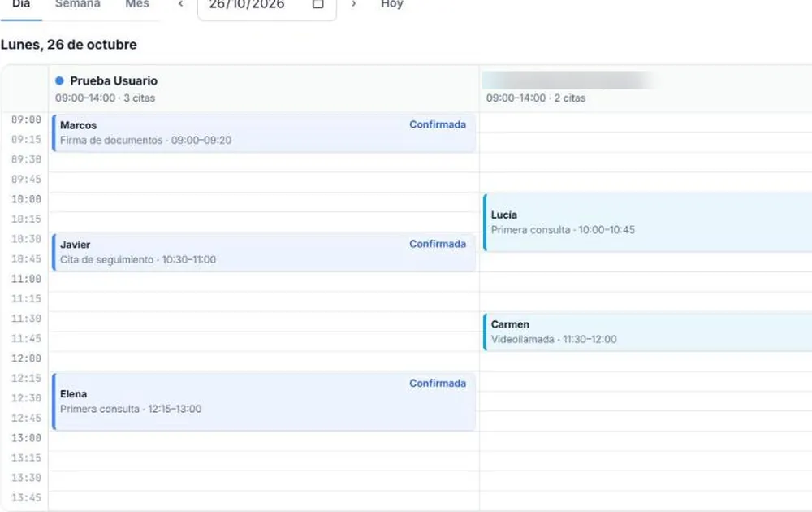Switch to the Mes view tab
The height and width of the screenshot is (512, 812).
click(x=137, y=5)
